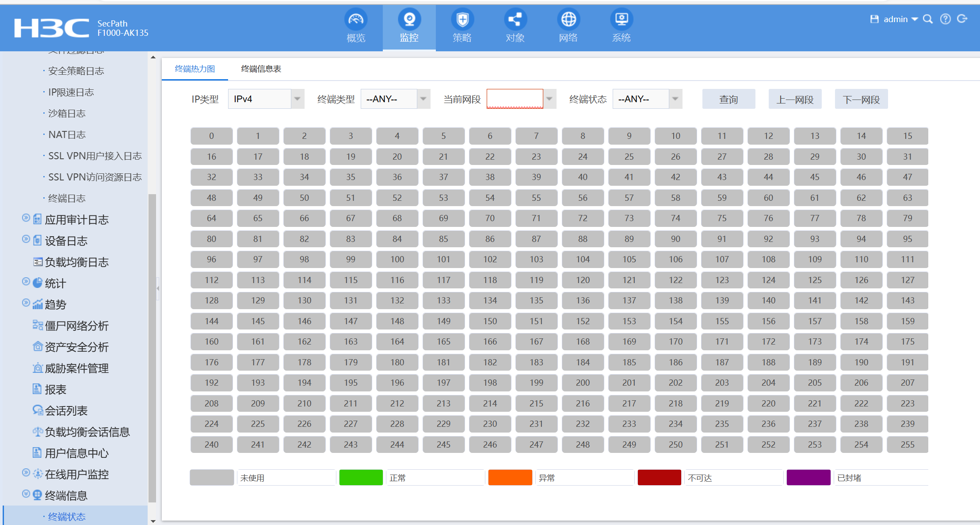
Task: Open the help question mark icon
Action: click(x=945, y=19)
